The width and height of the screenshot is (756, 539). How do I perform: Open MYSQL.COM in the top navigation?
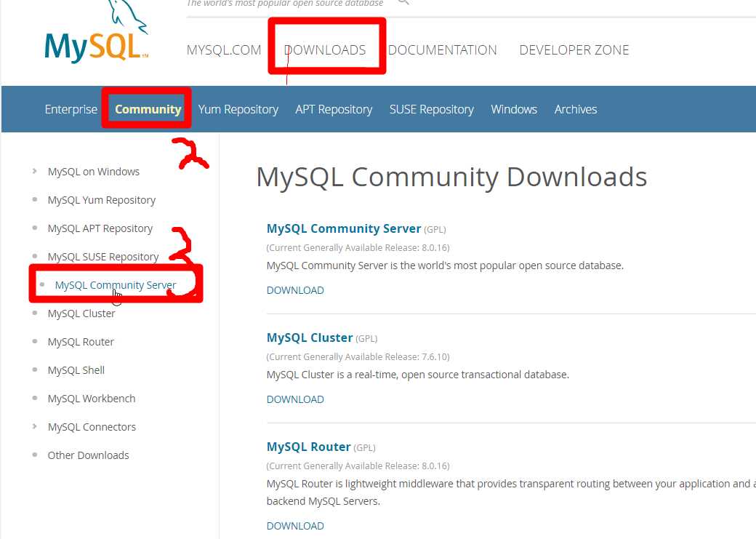pyautogui.click(x=224, y=49)
